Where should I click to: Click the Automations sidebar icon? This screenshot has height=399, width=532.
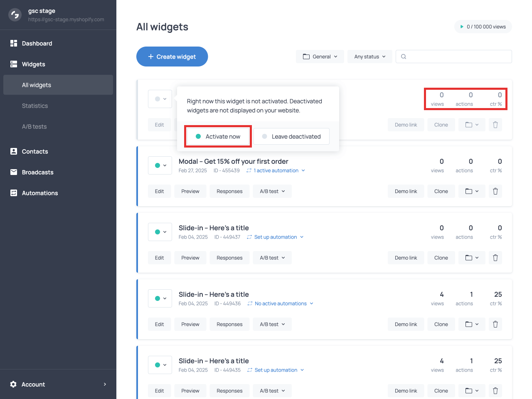point(14,193)
